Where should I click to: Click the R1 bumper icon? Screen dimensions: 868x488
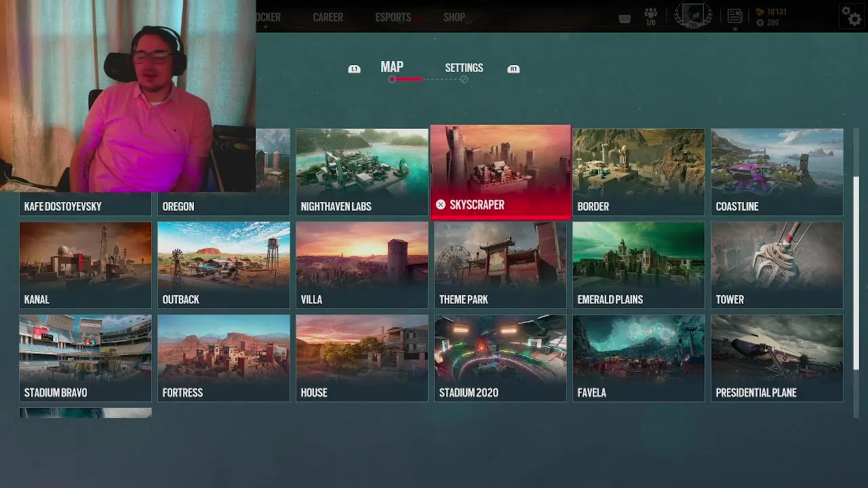[x=513, y=69]
